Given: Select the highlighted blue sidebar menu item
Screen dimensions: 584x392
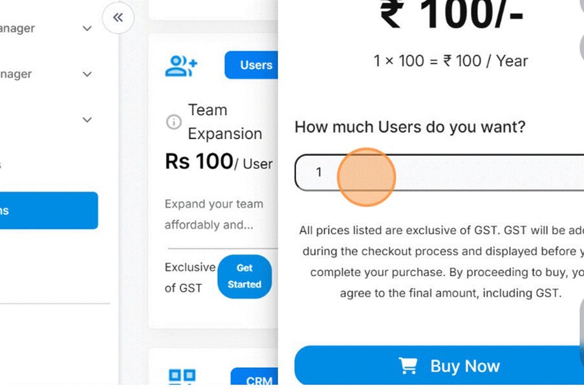Looking at the screenshot, I should (49, 211).
